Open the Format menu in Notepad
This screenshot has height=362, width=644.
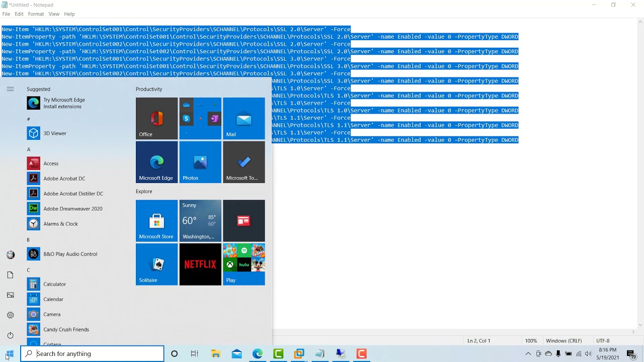tap(36, 14)
